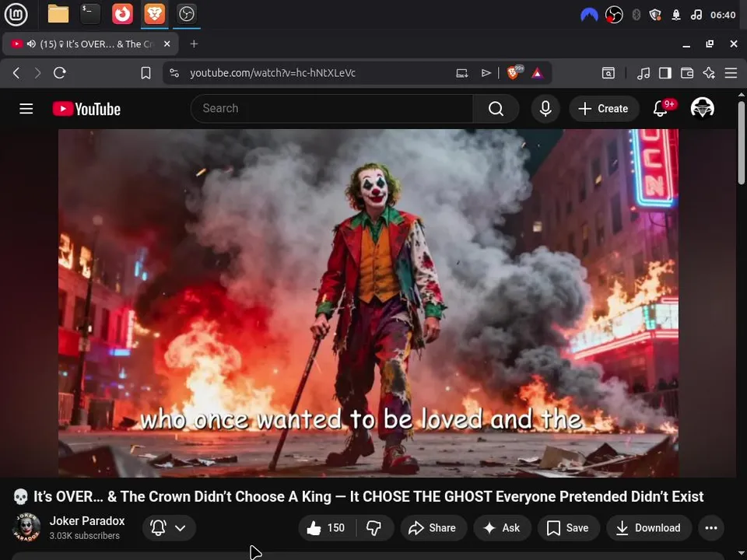747x560 pixels.
Task: Expand subscription notification bell dropdown
Action: pyautogui.click(x=169, y=527)
